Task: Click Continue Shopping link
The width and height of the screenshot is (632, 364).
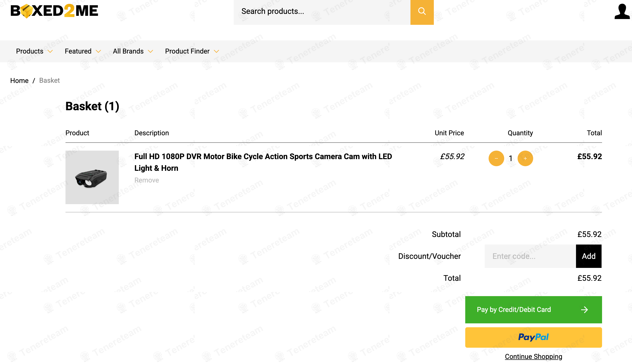Action: 533,356
